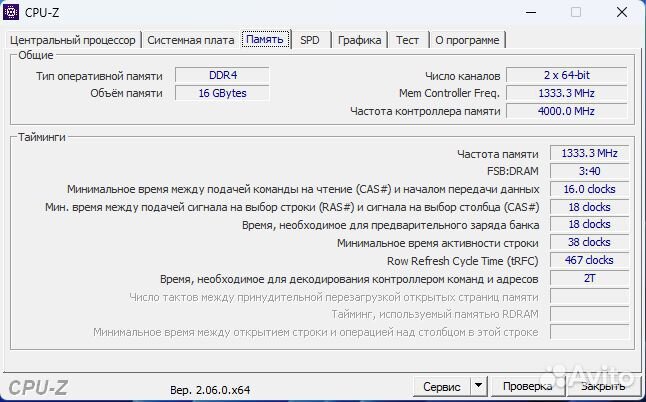
Task: Switch to the Системная плата tab
Action: tap(191, 40)
